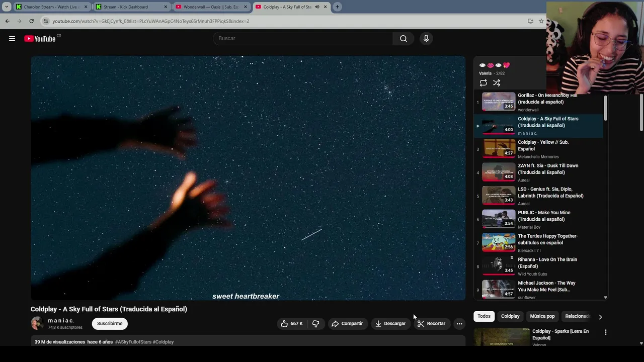Screen dimensions: 644x362
Task: Play Gorillaz - On Melancholy Hill in playlist
Action: pyautogui.click(x=538, y=102)
